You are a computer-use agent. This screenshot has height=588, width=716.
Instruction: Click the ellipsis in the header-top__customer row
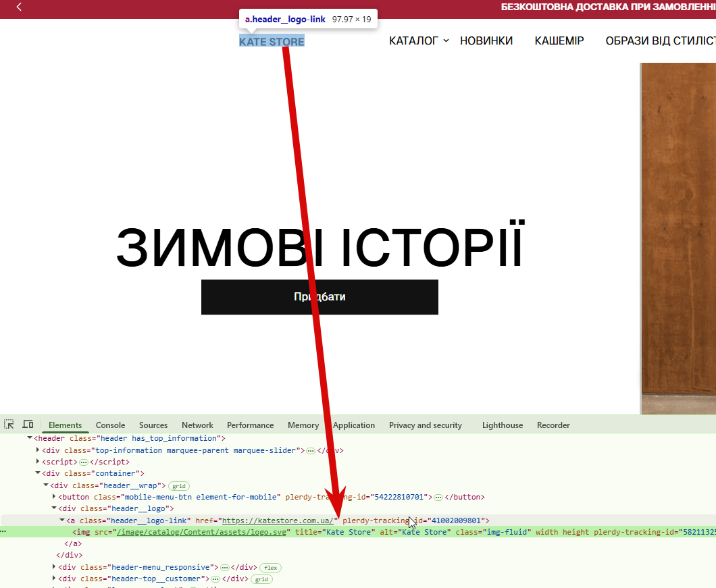pyautogui.click(x=215, y=579)
